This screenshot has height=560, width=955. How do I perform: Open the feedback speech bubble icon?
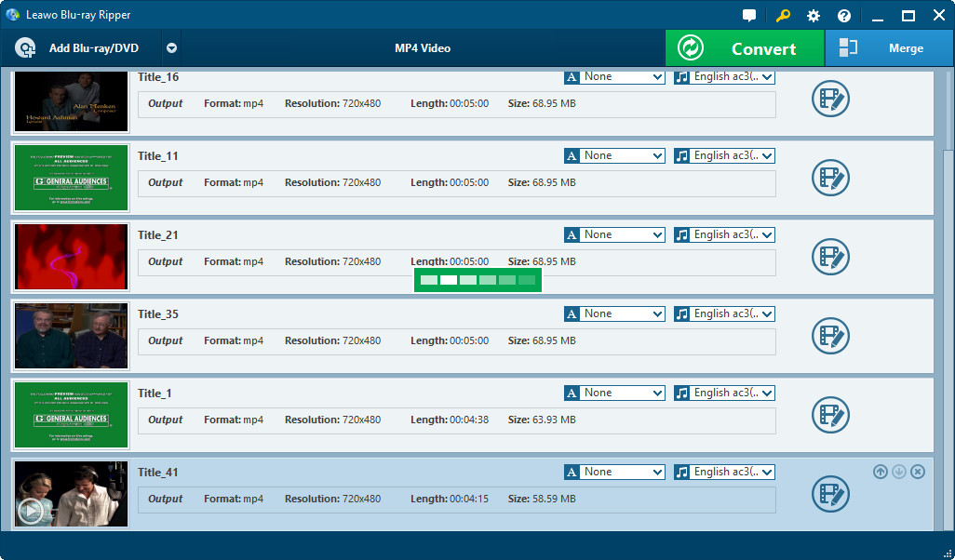point(749,16)
